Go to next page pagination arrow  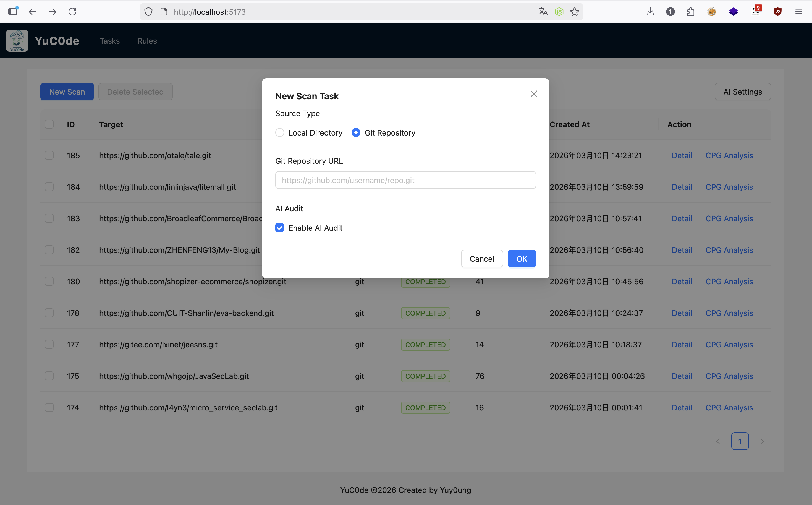click(x=762, y=441)
